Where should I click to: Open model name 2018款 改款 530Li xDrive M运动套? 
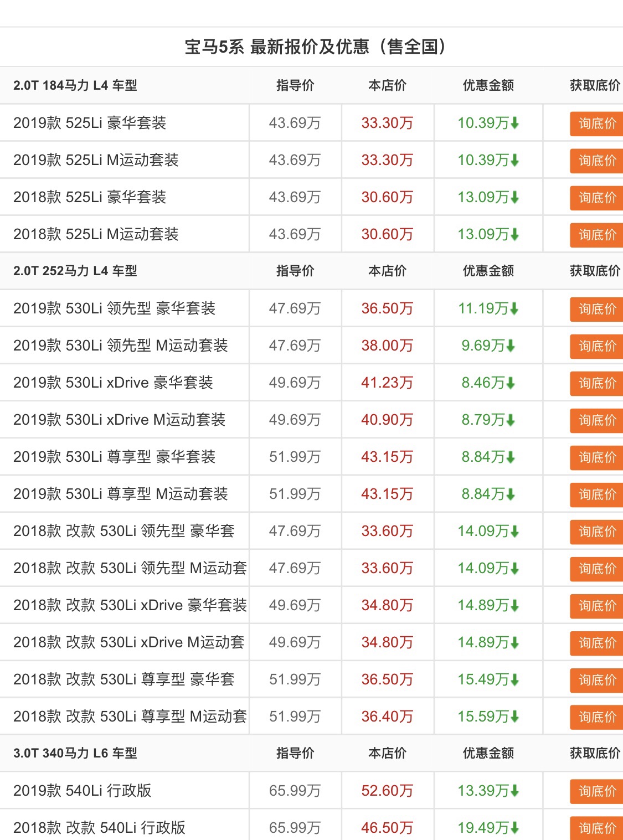[x=129, y=642]
